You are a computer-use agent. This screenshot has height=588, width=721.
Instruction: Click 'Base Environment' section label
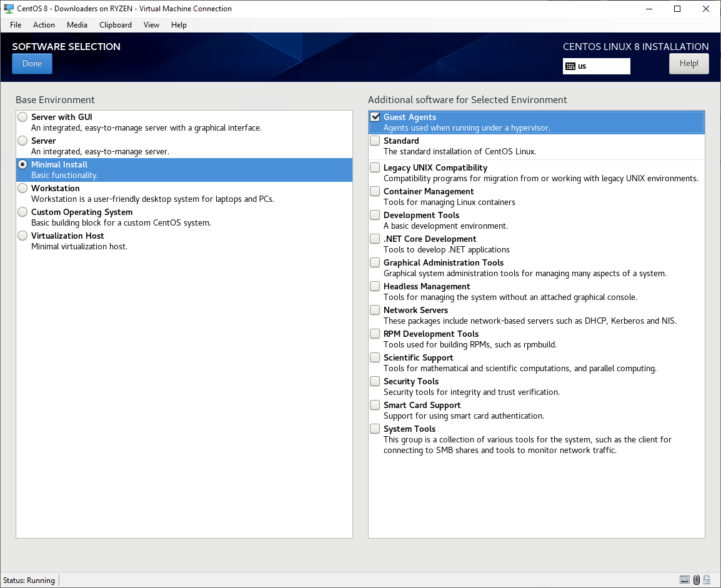coord(55,100)
